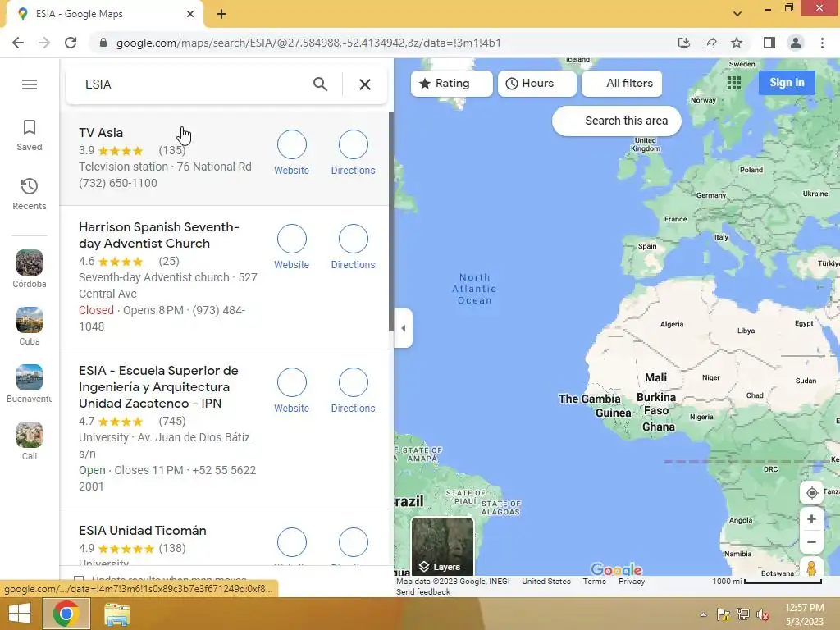Click Send feedback link
This screenshot has width=840, height=630.
pos(423,592)
